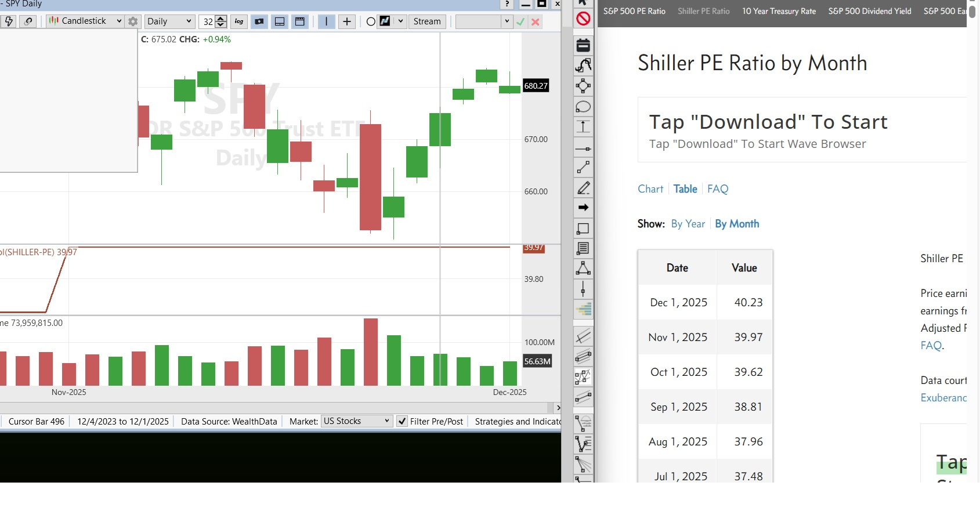This screenshot has width=980, height=522.
Task: Open the FAQ link beside Table
Action: click(718, 189)
